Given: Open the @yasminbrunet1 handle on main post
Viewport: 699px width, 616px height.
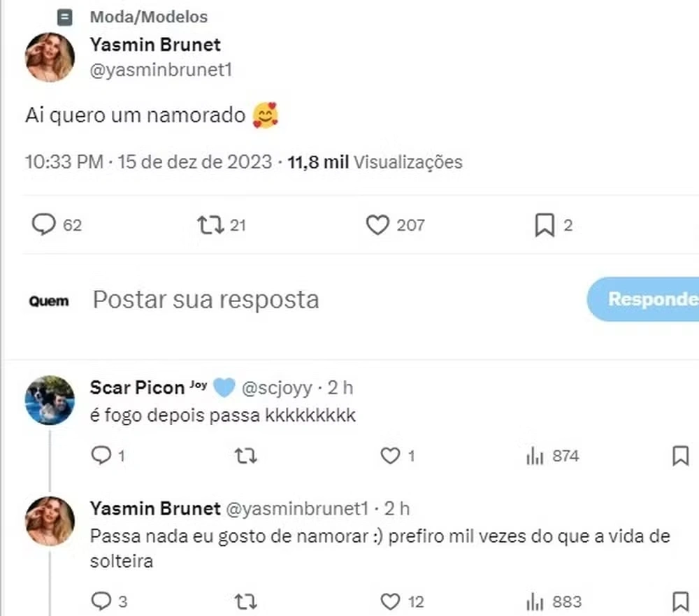Looking at the screenshot, I should 161,70.
